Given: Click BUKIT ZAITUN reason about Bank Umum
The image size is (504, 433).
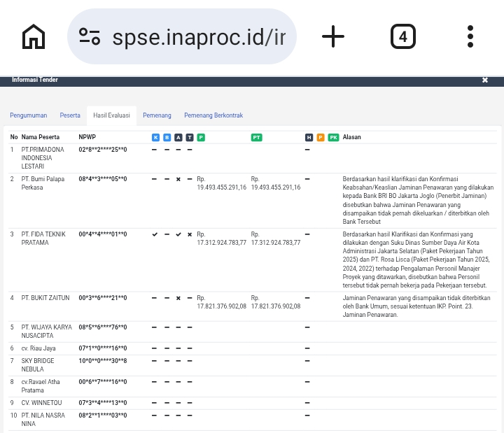Looking at the screenshot, I should (416, 306).
